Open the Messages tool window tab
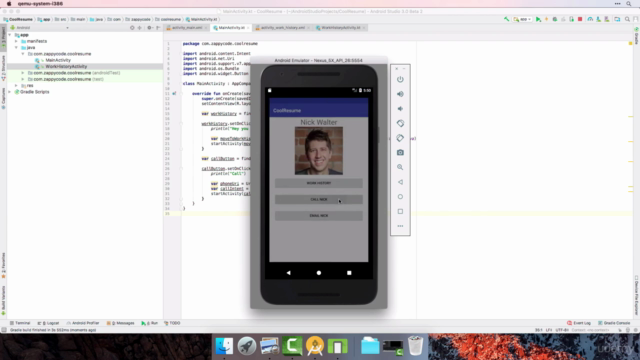This screenshot has height=360, width=640. coord(120,323)
